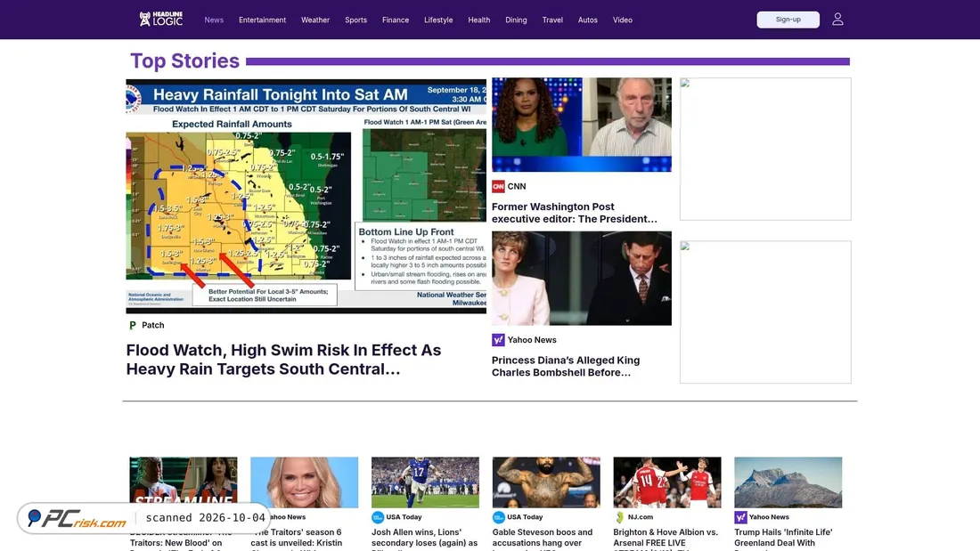Open the Lifestyle section
Image resolution: width=980 pixels, height=551 pixels.
438,20
